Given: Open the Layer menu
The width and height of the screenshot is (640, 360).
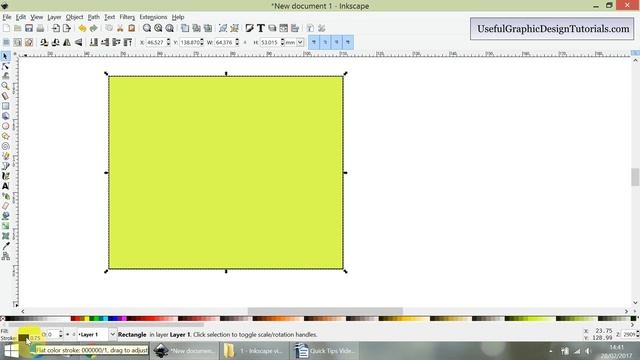Looking at the screenshot, I should pyautogui.click(x=54, y=17).
